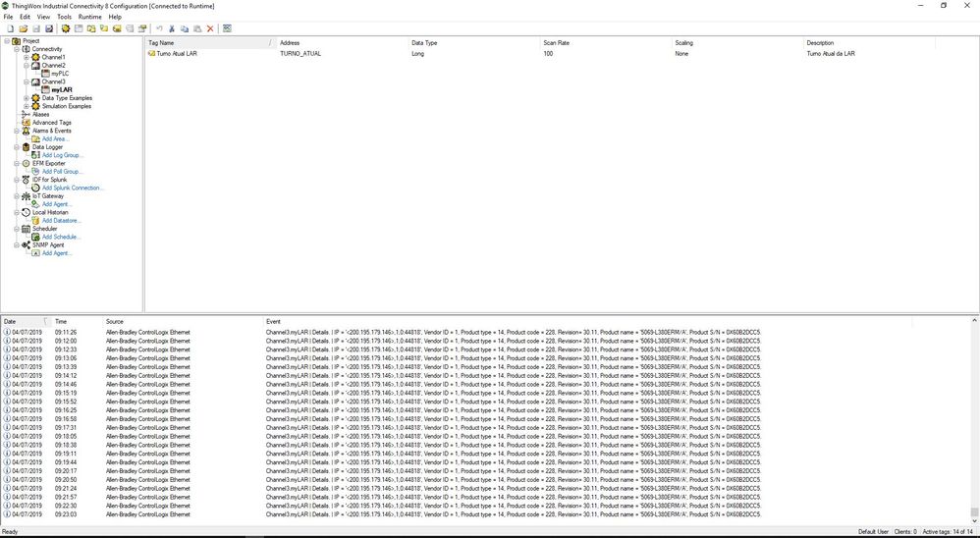Image resolution: width=980 pixels, height=538 pixels.
Task: Click the Open Project folder icon
Action: point(24,28)
